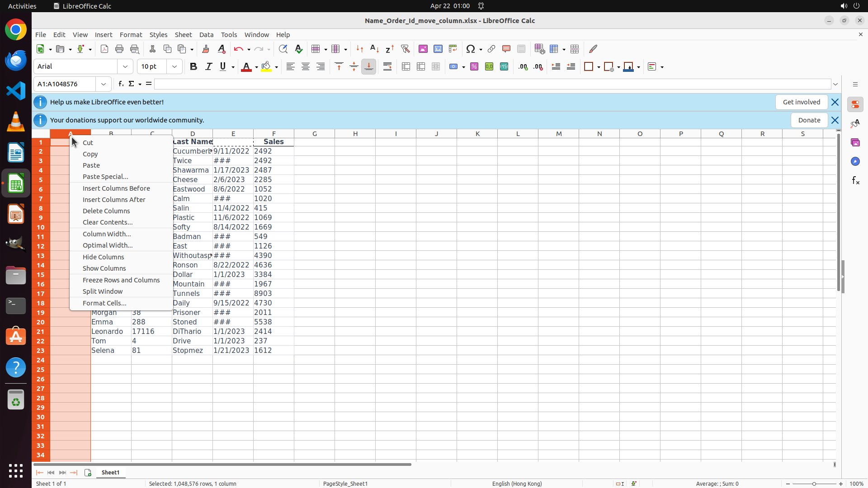Click the AutoFilter icon
Viewport: 868px width, 488px height.
[x=405, y=49]
